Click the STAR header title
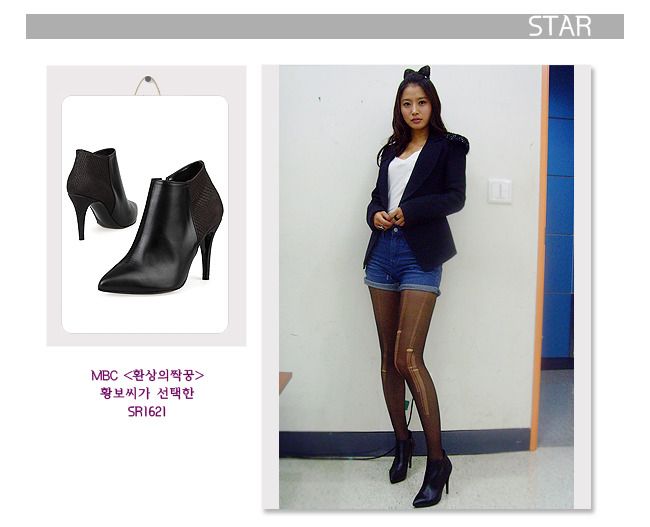Viewport: 650px width, 527px height. pyautogui.click(x=559, y=26)
